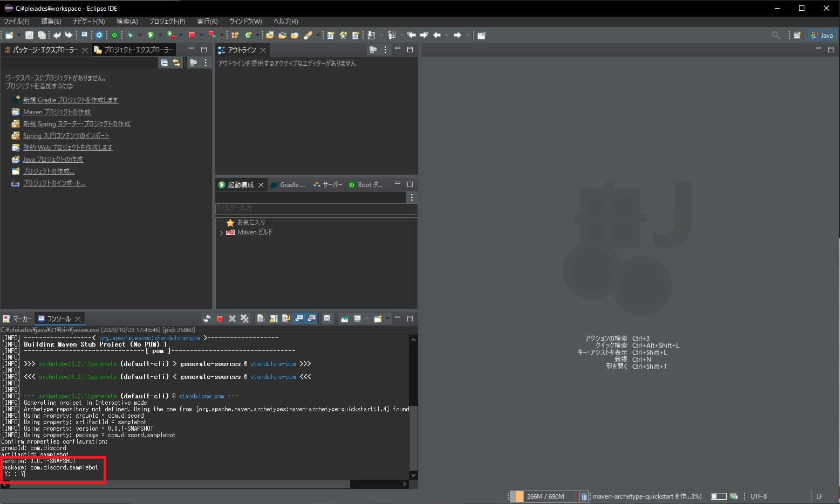Expand the Maven Build tree in launch configurations
Screen dimensions: 840x504
click(x=222, y=232)
